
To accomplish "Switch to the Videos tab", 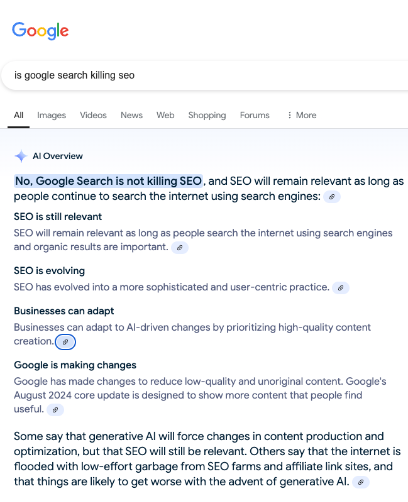I will (x=93, y=115).
